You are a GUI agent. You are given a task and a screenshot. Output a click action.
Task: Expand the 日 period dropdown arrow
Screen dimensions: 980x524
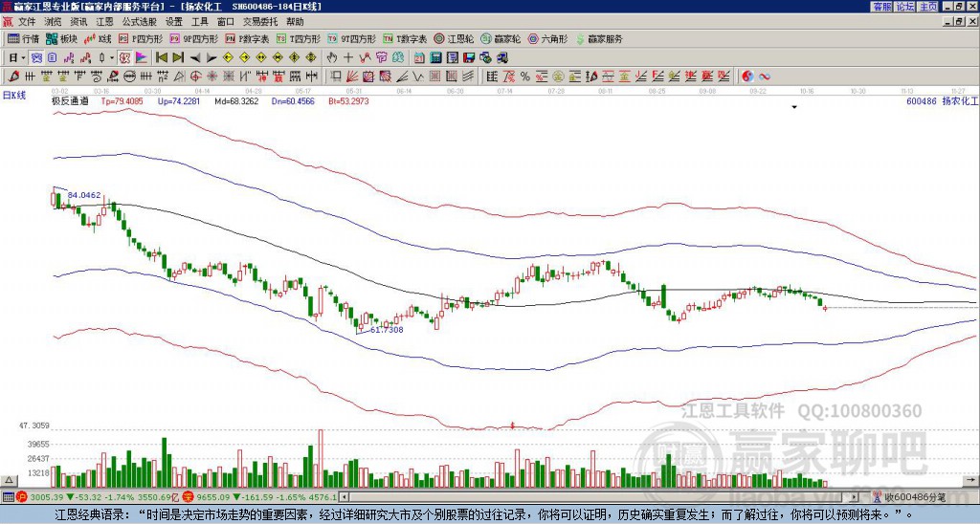(23, 57)
